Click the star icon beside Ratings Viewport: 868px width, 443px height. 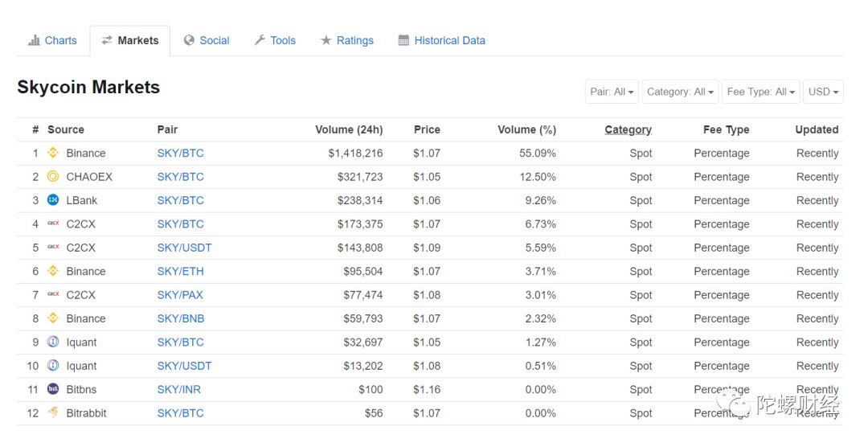[326, 40]
